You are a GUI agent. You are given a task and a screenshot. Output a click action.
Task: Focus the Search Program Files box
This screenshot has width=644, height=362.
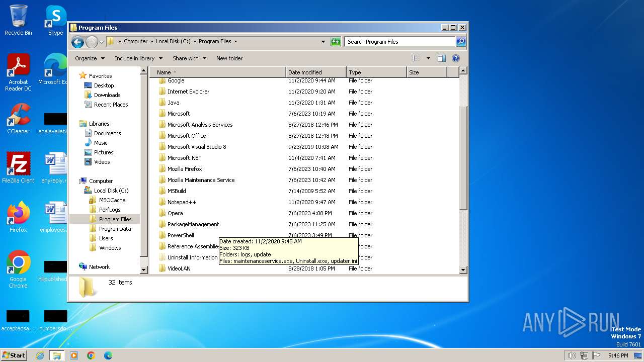click(x=400, y=42)
